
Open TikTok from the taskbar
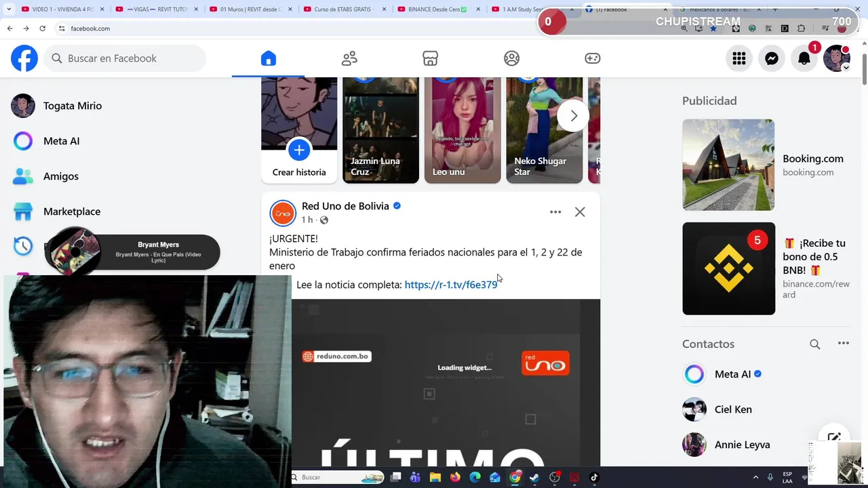(x=594, y=477)
